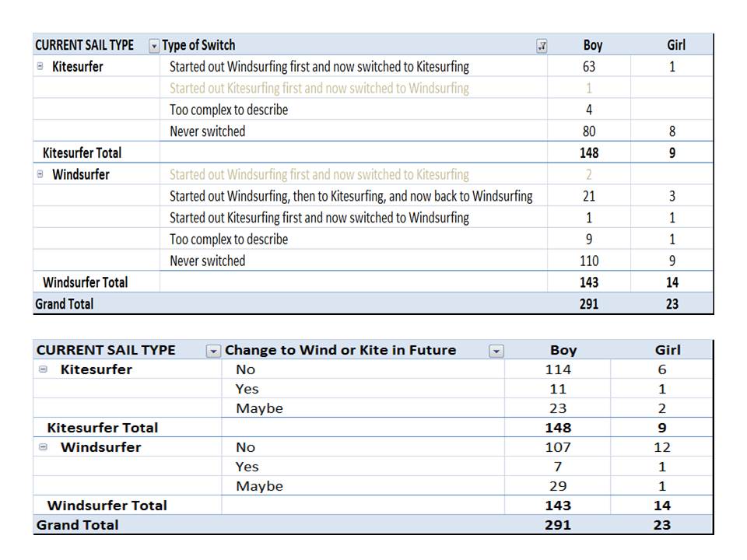Collapse Windsurfer group in the future-change table
Image resolution: width=747 pixels, height=560 pixels.
45,447
